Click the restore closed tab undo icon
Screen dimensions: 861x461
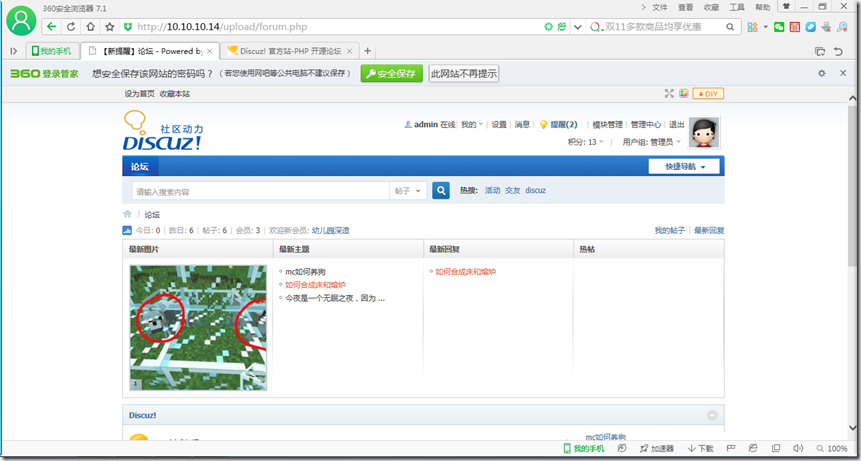tap(838, 52)
